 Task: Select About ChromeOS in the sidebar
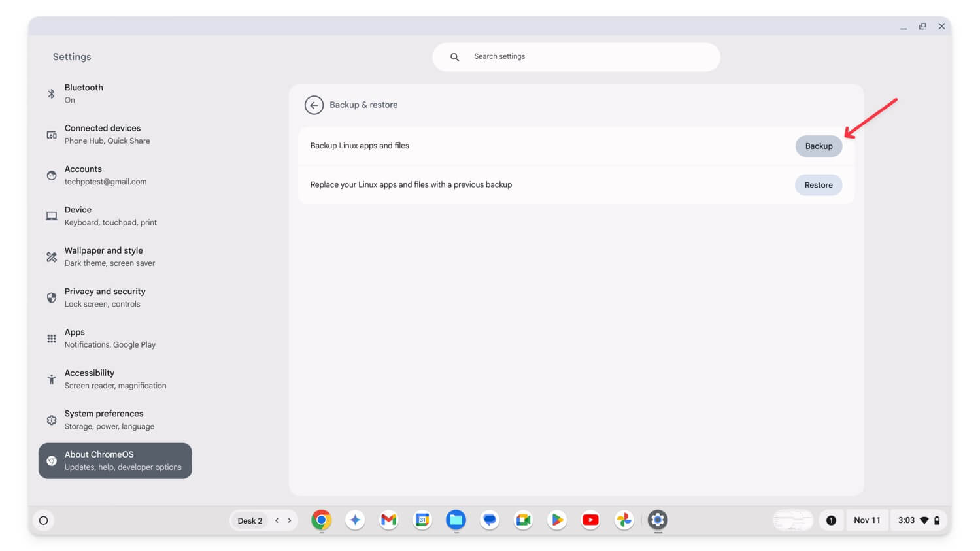click(115, 461)
